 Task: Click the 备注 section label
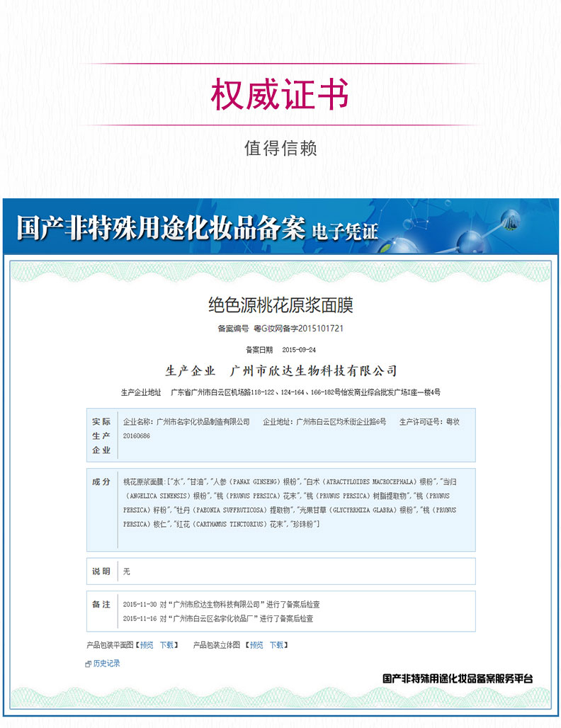101,604
